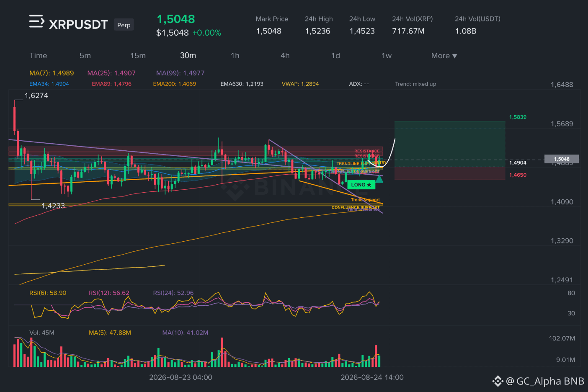Click the 102.07M volume axis value
The height and width of the screenshot is (392, 588).
coord(562,338)
